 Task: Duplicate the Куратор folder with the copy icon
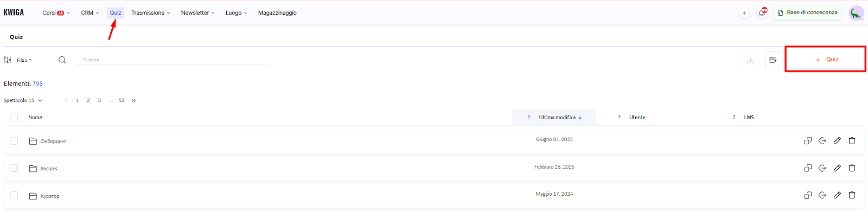coord(808,195)
